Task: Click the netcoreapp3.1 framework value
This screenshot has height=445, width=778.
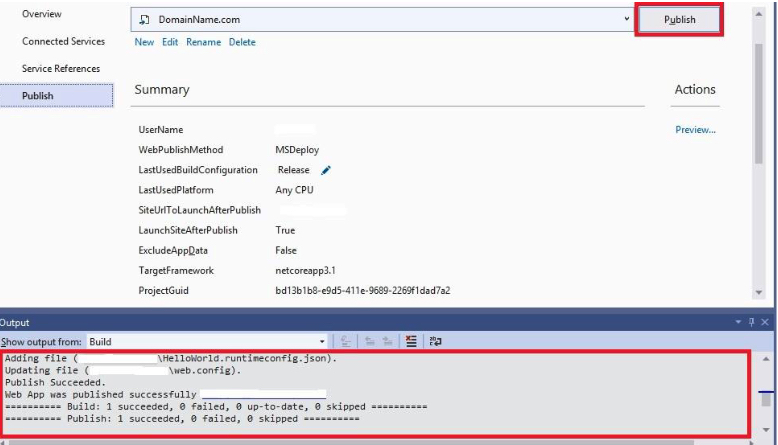Action: pos(305,270)
